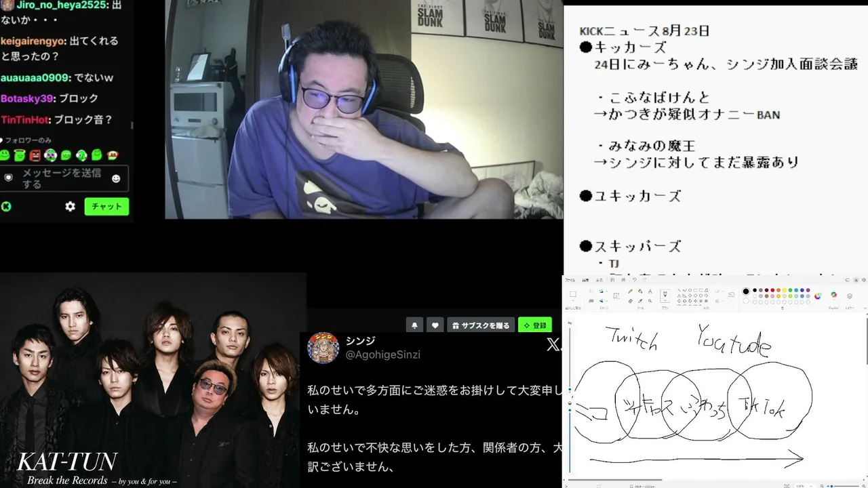868x488 pixels.
Task: Click the heart follow icon on the stream
Action: tap(435, 325)
